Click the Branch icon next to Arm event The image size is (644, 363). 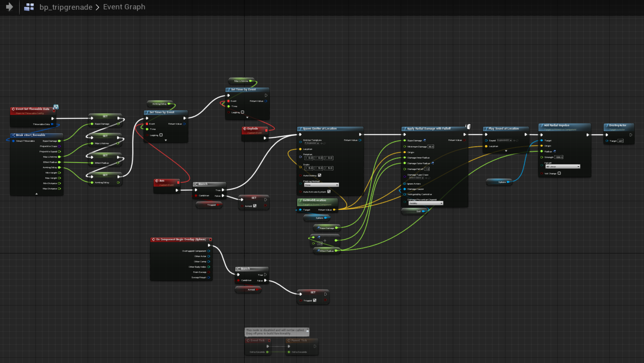(x=196, y=184)
